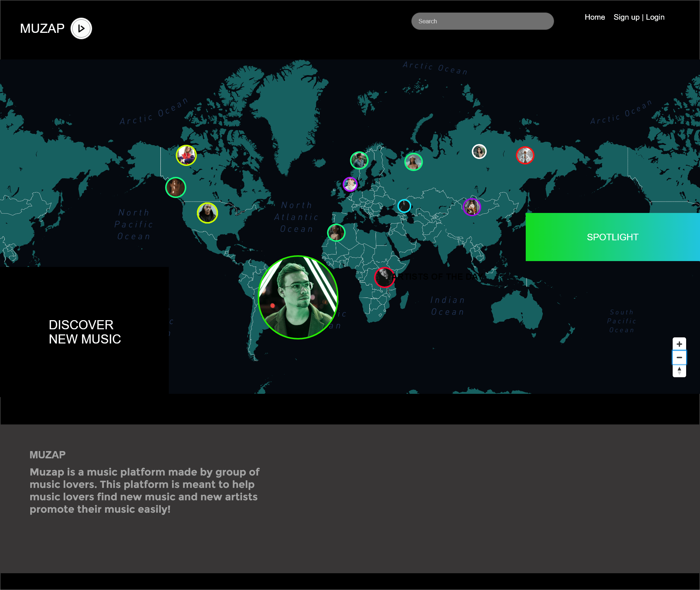Open the red-ringed artist marker in eastern Russia
Screen dimensions: 700x590
click(525, 155)
